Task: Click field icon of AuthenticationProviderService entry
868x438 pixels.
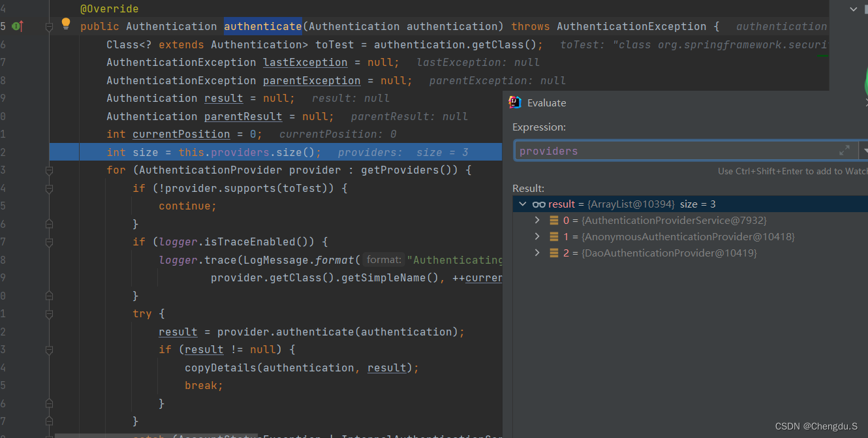Action: [x=554, y=221]
